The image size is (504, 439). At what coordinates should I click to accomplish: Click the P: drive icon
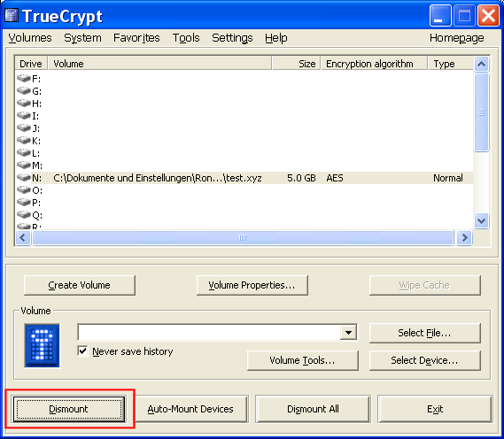24,203
